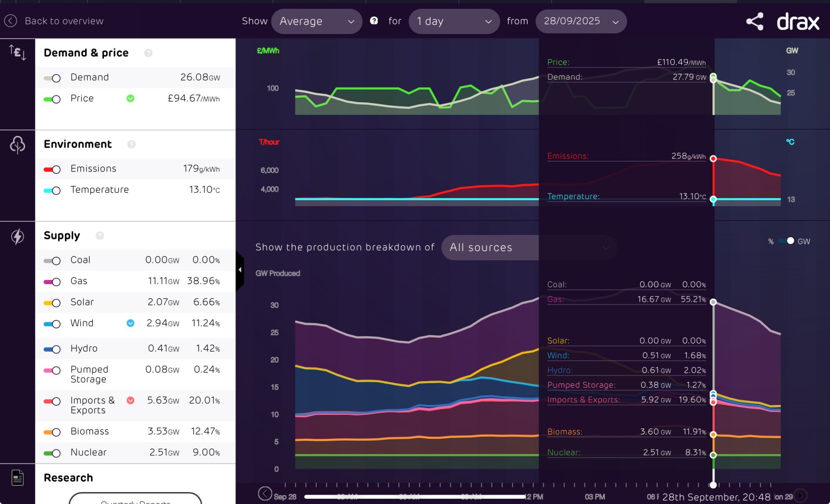Screen dimensions: 830x504
Task: Open the Research document sidebar icon
Action: click(x=18, y=477)
